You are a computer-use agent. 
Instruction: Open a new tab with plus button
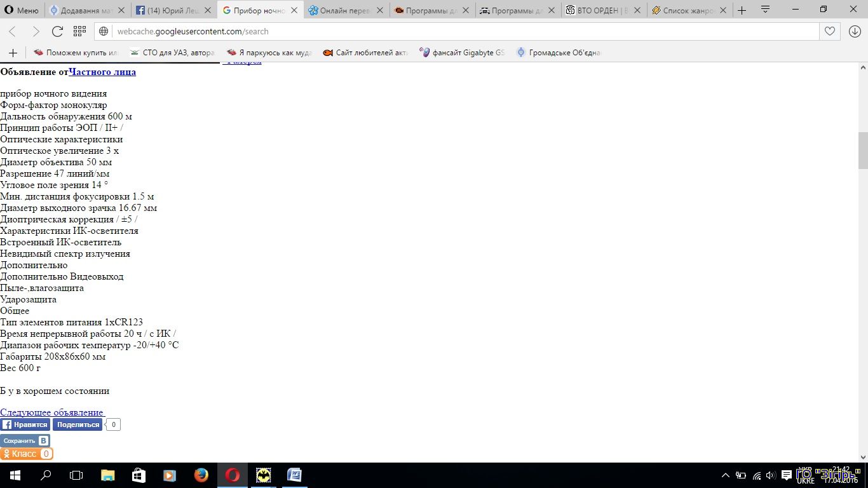[x=742, y=10]
